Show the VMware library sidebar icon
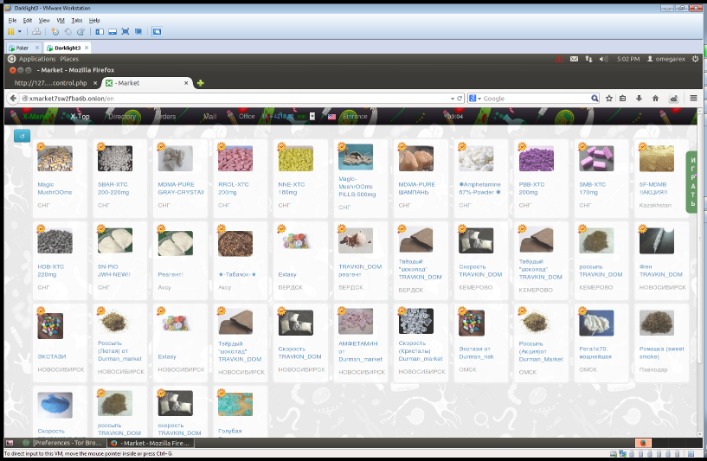The width and height of the screenshot is (707, 461). [x=100, y=32]
